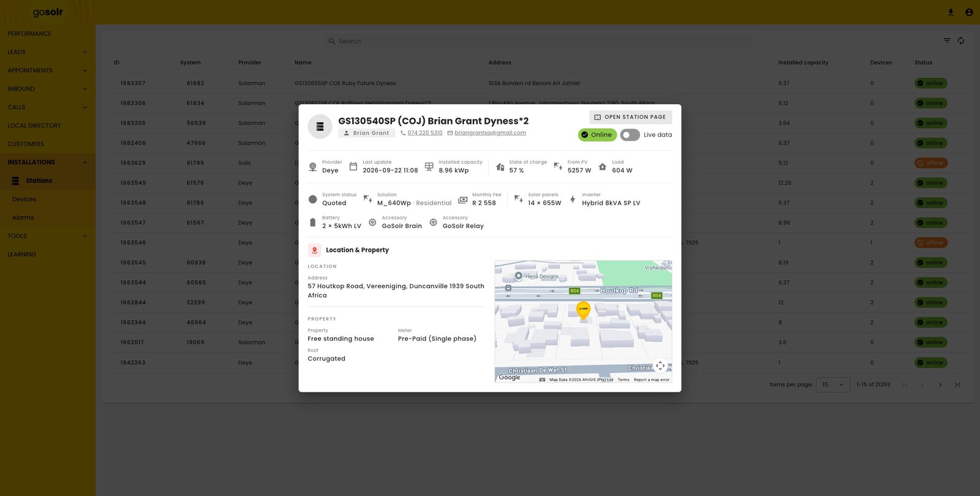
Task: Click the System status circle icon
Action: pyautogui.click(x=313, y=199)
